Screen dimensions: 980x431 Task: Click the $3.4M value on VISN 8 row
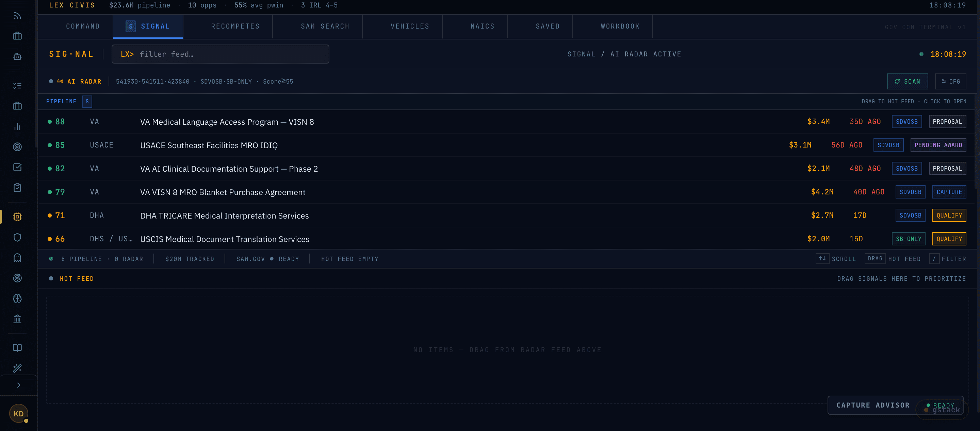click(x=818, y=122)
